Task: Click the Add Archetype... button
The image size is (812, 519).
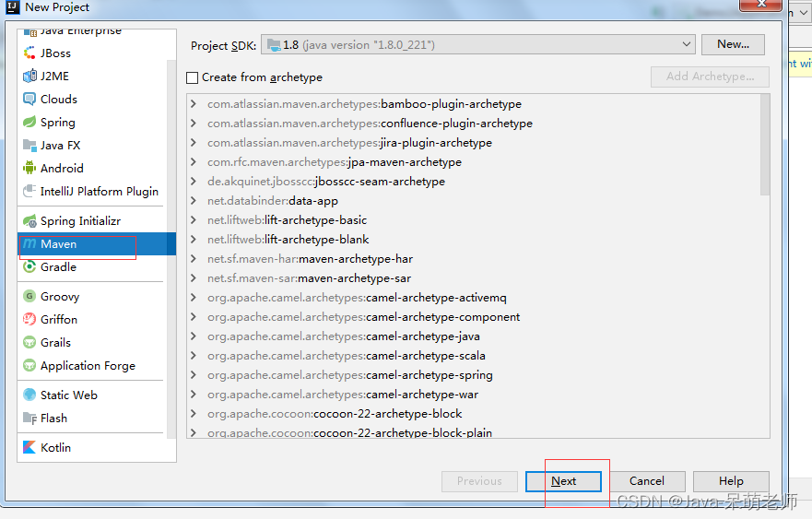Action: coord(710,77)
